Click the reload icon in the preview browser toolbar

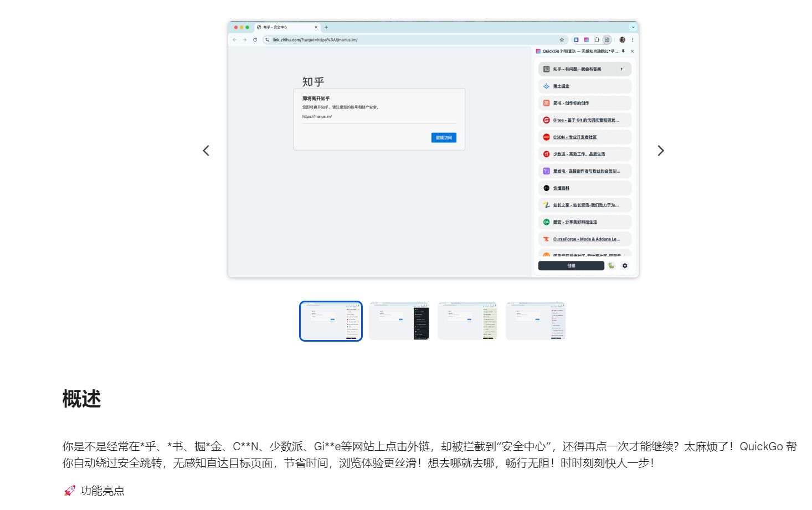[x=255, y=40]
